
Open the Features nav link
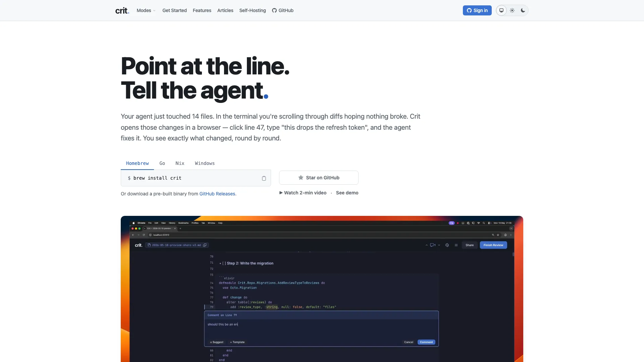pos(202,10)
